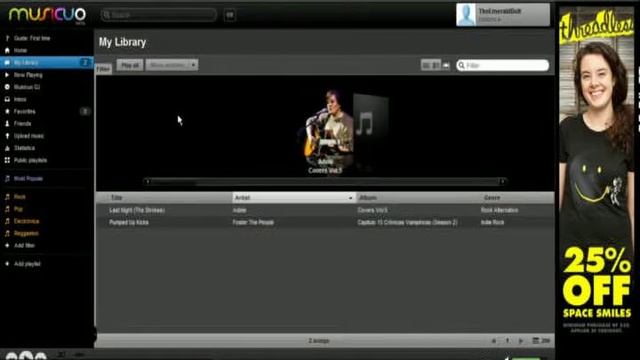This screenshot has width=640, height=360.
Task: Click the Inbox tray icon
Action: coord(7,100)
